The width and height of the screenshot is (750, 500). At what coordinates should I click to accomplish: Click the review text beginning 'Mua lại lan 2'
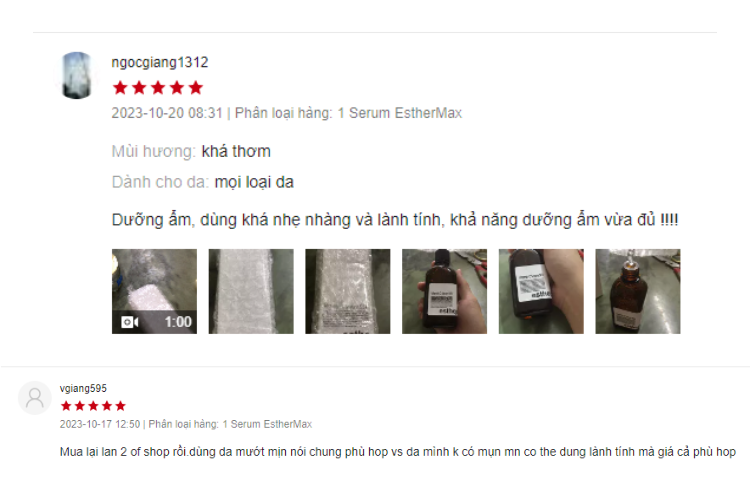[397, 452]
